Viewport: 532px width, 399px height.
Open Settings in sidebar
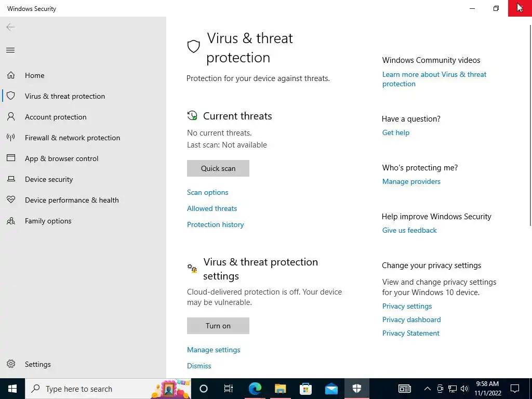tap(37, 364)
